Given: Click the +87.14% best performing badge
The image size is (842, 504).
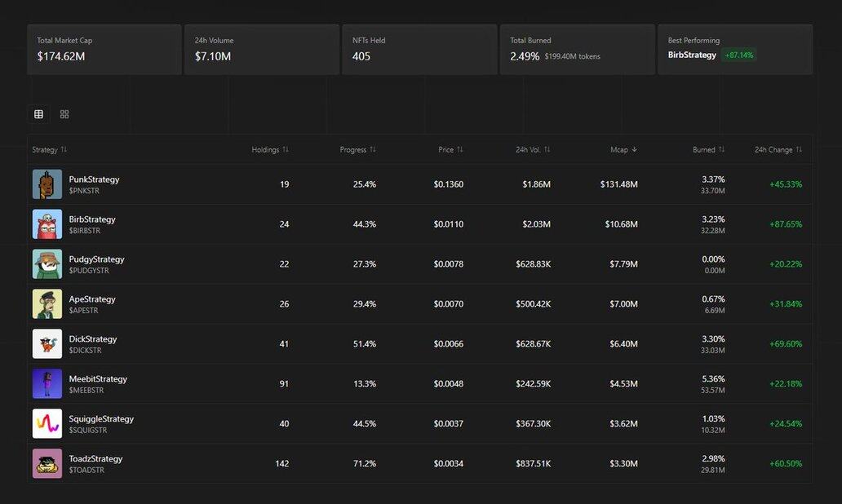Looking at the screenshot, I should 739,55.
